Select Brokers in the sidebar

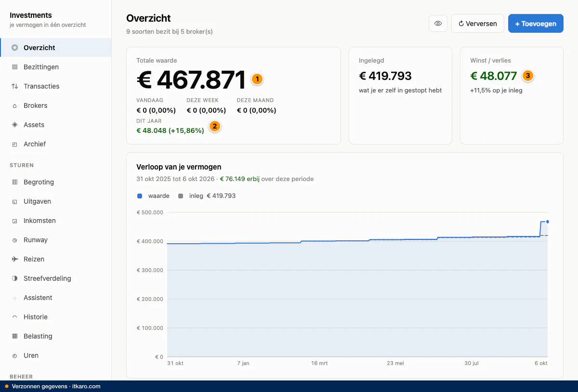point(56,105)
